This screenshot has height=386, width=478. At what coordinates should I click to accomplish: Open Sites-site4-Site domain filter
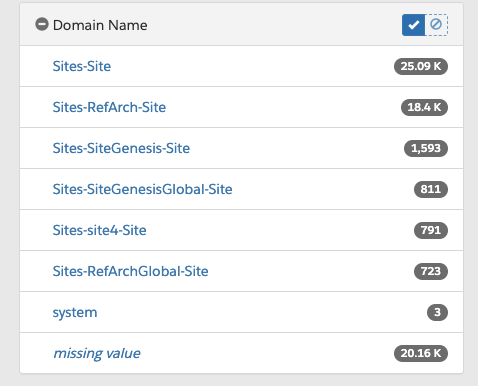tap(99, 230)
